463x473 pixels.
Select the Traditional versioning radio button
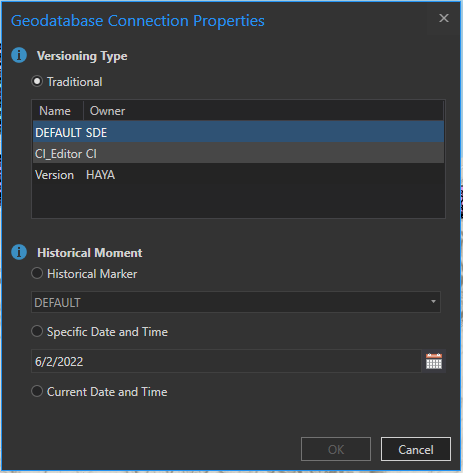[x=37, y=82]
